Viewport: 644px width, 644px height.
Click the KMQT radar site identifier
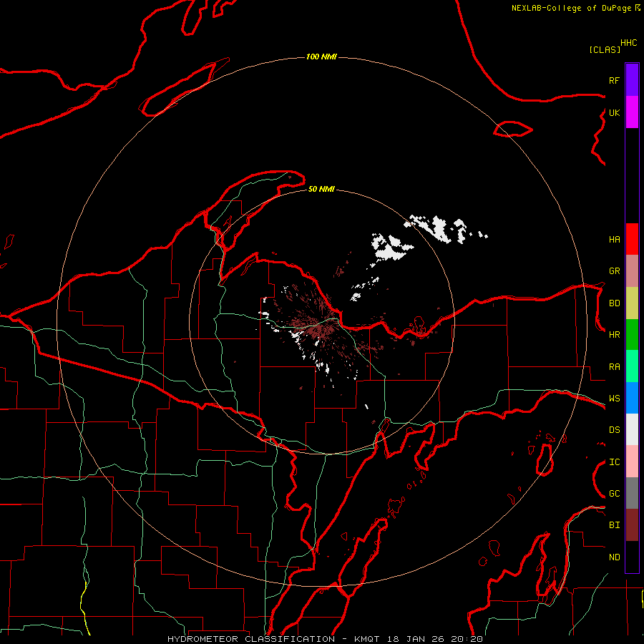point(367,639)
